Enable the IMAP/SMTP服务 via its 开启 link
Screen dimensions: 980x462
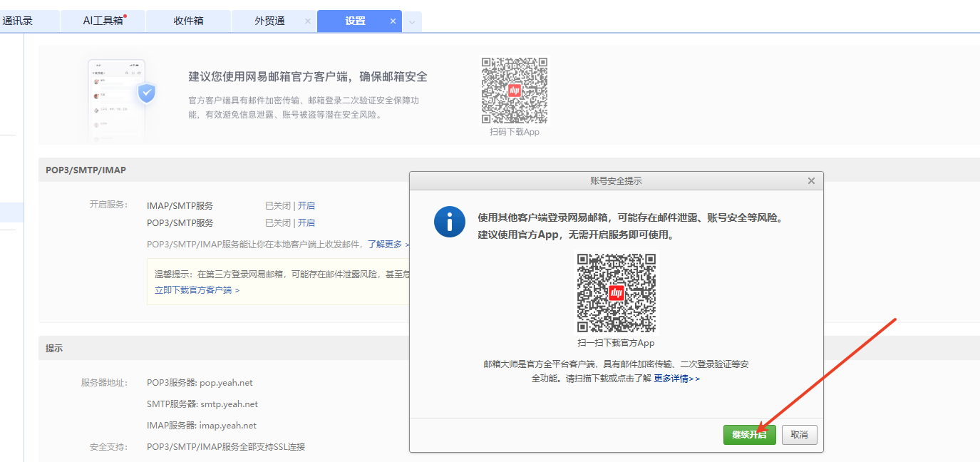click(306, 205)
